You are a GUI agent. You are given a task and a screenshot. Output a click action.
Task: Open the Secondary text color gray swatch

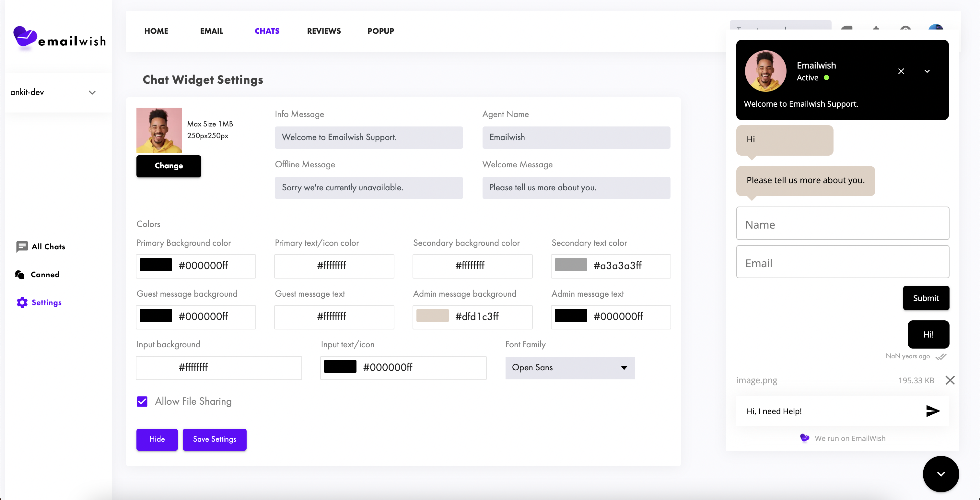click(571, 265)
